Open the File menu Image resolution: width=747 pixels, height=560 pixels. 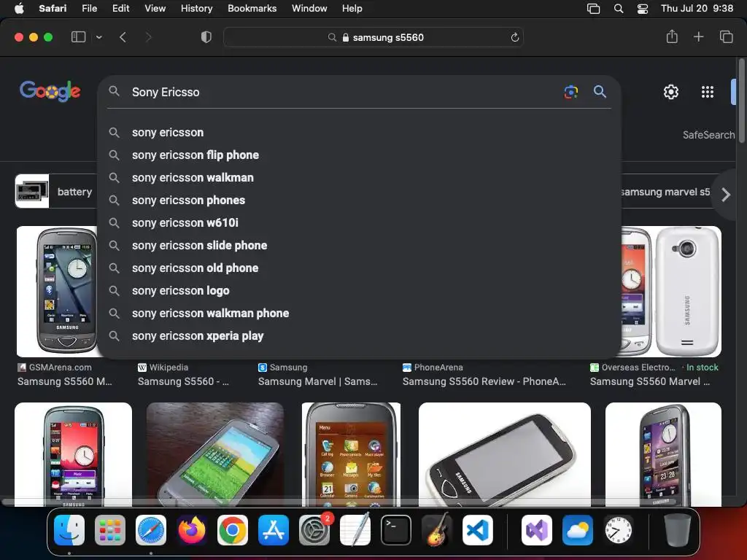click(x=89, y=8)
